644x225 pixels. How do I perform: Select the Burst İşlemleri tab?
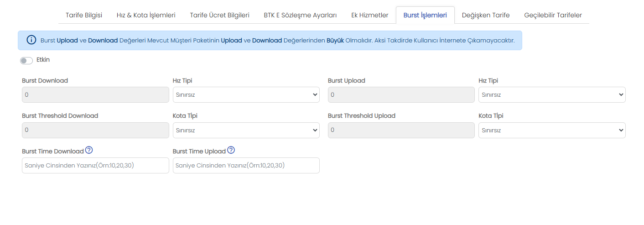pos(425,15)
